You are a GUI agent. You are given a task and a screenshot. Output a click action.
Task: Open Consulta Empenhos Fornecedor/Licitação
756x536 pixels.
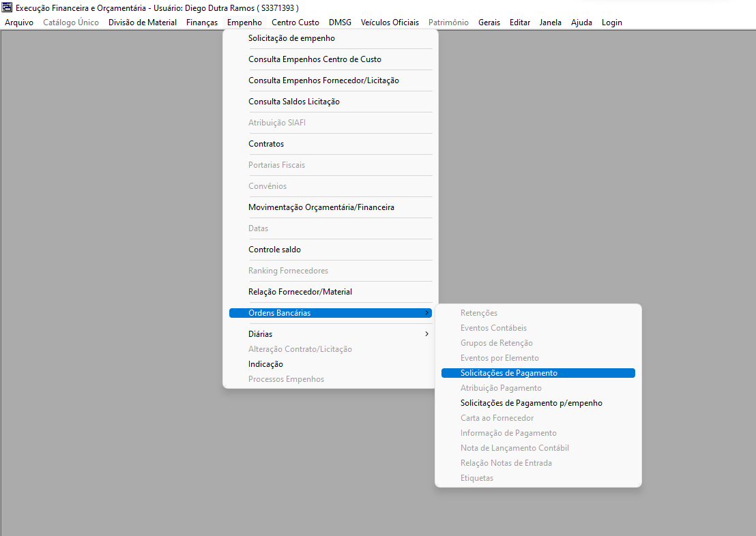[323, 80]
